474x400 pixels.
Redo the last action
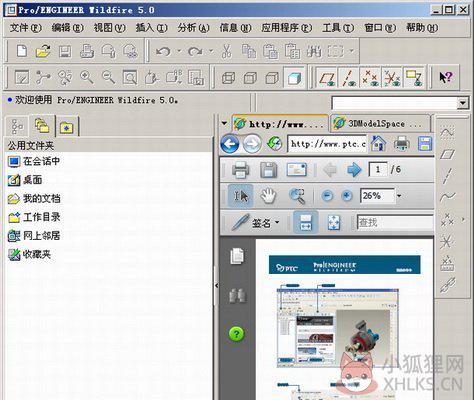point(196,51)
